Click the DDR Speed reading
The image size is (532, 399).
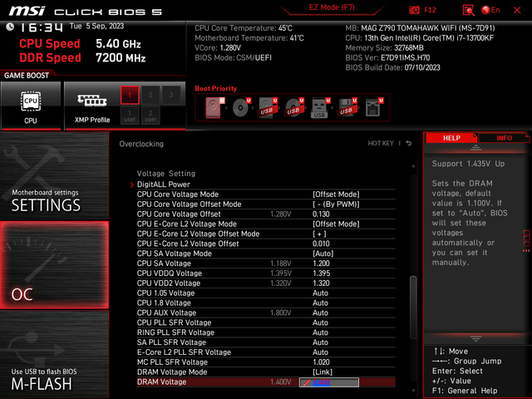[121, 57]
